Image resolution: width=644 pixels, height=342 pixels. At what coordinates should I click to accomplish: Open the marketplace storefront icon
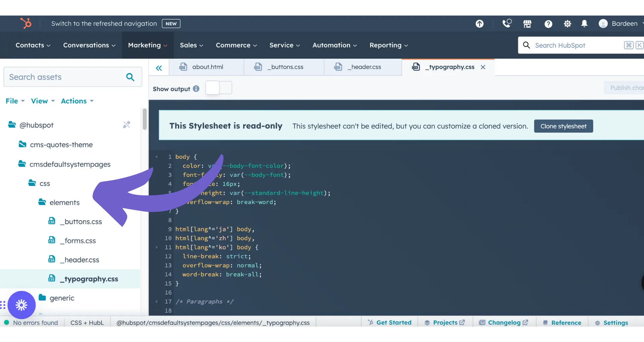(x=527, y=24)
